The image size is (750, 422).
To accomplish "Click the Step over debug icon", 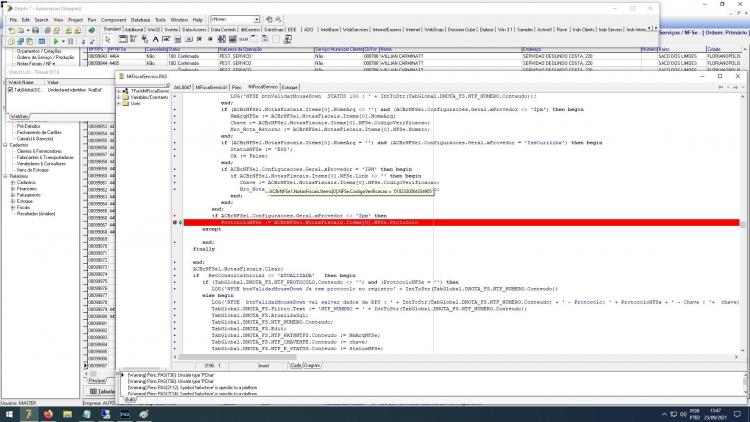I will [x=92, y=42].
